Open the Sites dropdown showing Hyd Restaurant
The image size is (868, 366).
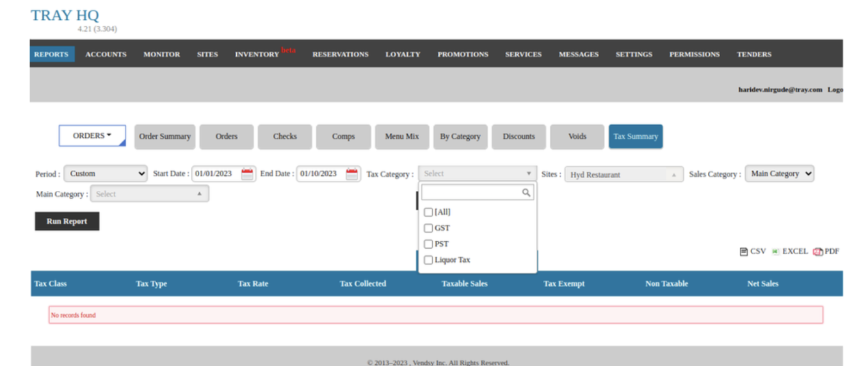click(623, 174)
